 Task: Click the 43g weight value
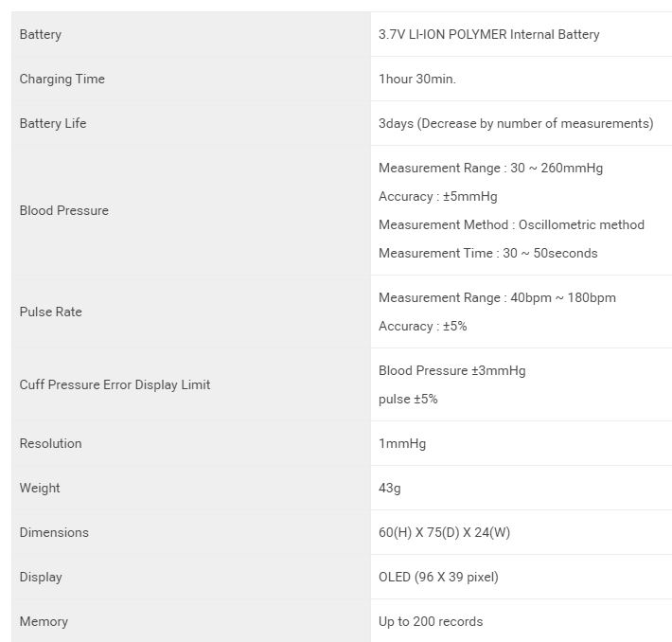[x=392, y=488]
